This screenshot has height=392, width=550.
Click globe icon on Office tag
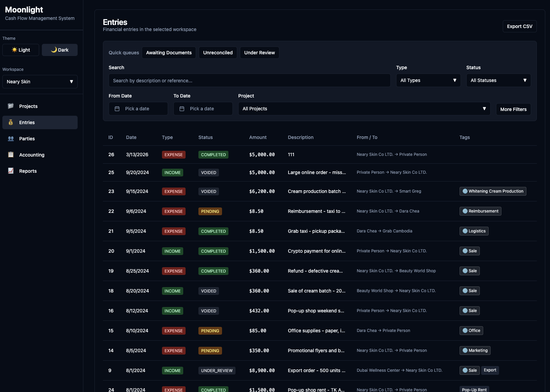coord(465,331)
